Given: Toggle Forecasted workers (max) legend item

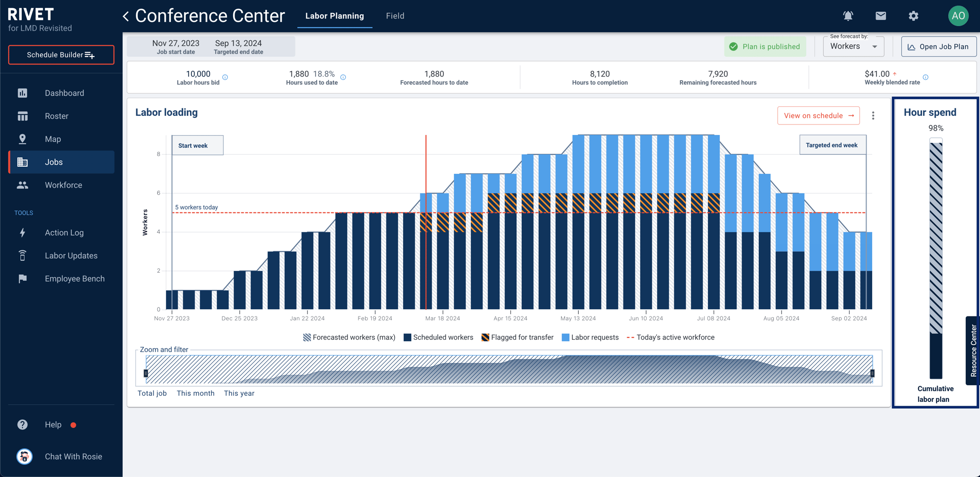Looking at the screenshot, I should 349,337.
